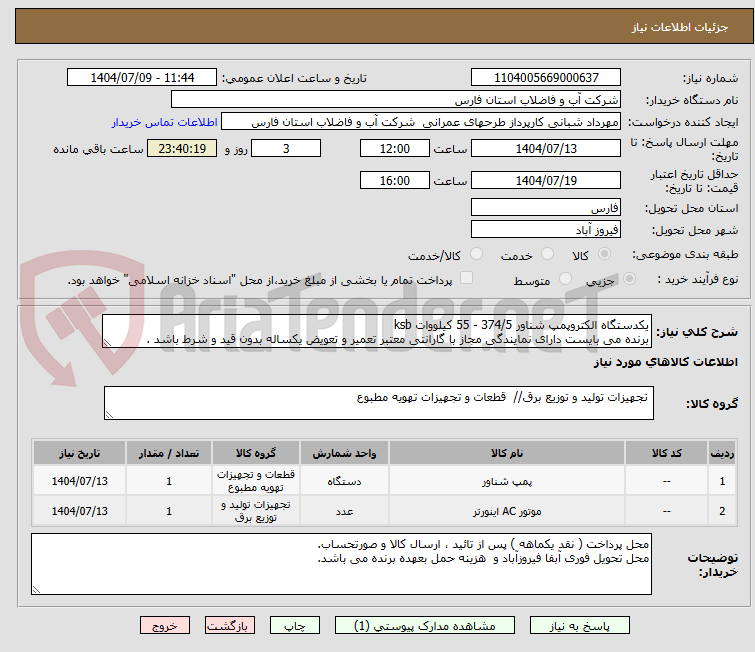The height and width of the screenshot is (652, 755).
Task: Click the تعداد / مقدار column header
Action: (169, 453)
